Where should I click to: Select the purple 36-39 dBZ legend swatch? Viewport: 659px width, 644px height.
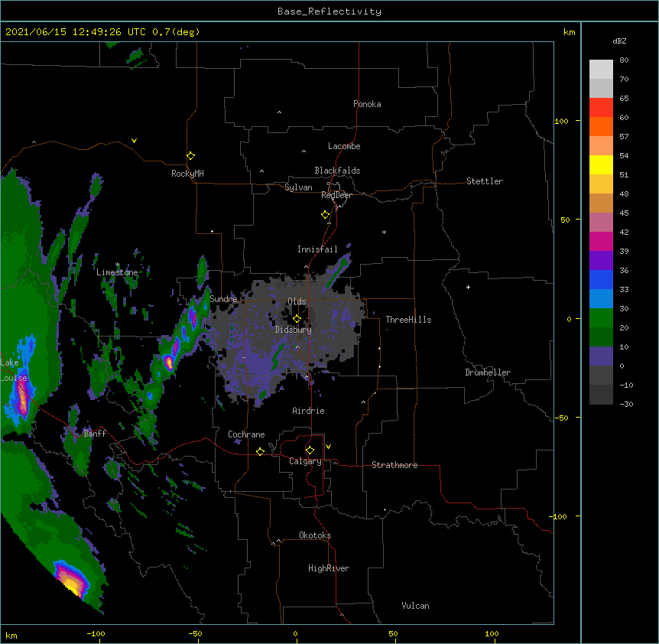coord(601,260)
